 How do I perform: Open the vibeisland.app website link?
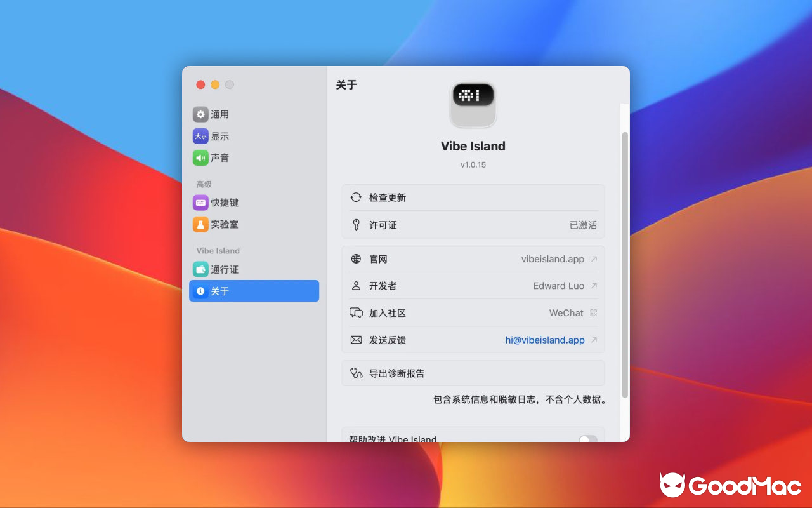553,258
